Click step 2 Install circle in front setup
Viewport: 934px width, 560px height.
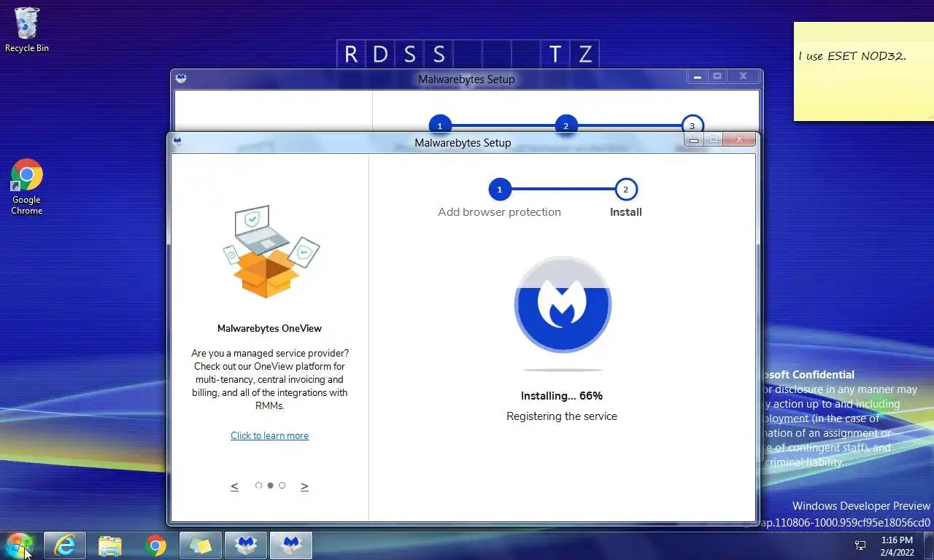(x=625, y=190)
